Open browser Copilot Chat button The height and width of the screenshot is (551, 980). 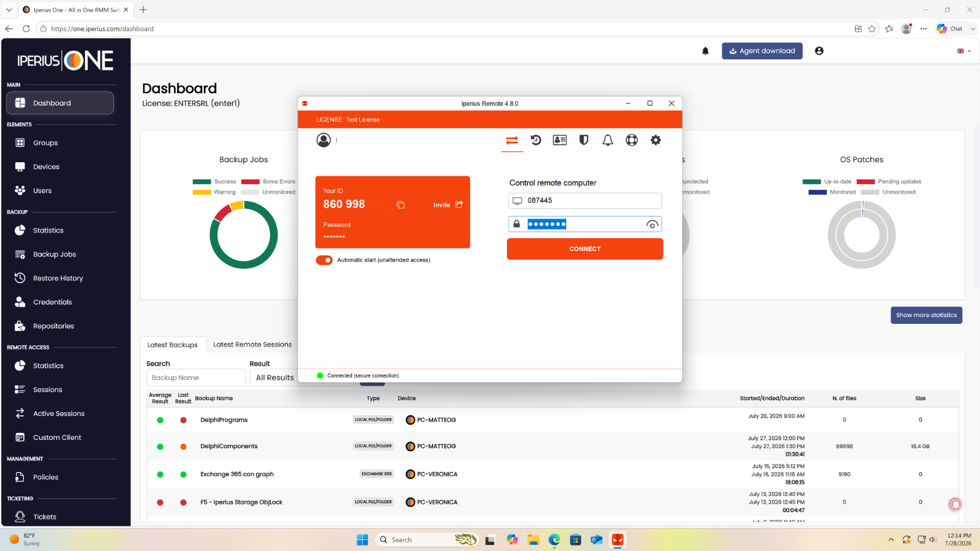(x=950, y=29)
